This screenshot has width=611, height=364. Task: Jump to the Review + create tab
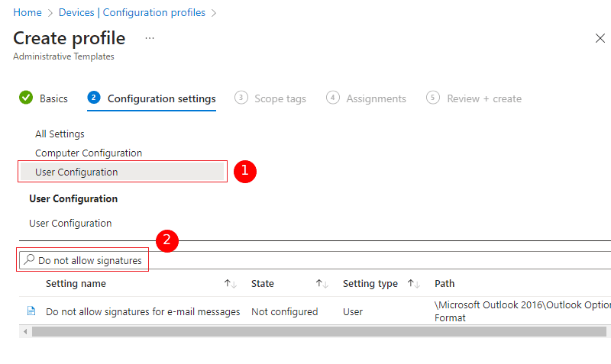pyautogui.click(x=483, y=98)
